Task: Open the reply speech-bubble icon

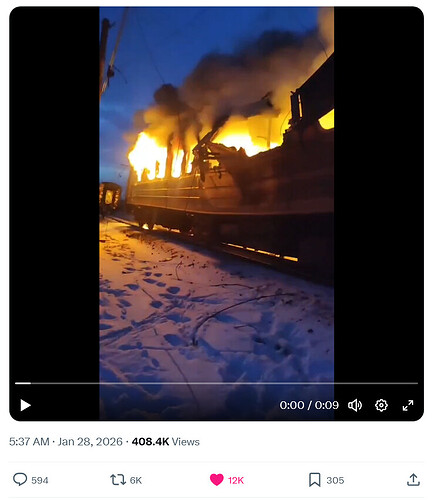Action: [x=20, y=480]
